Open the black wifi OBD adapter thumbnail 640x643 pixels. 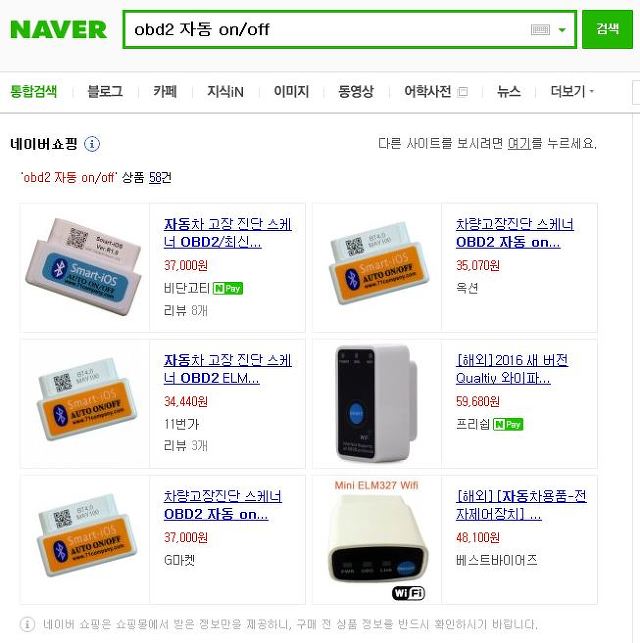coord(376,404)
